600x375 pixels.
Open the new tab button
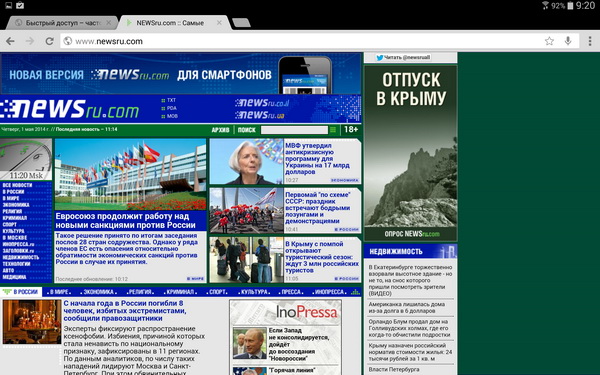tap(241, 23)
